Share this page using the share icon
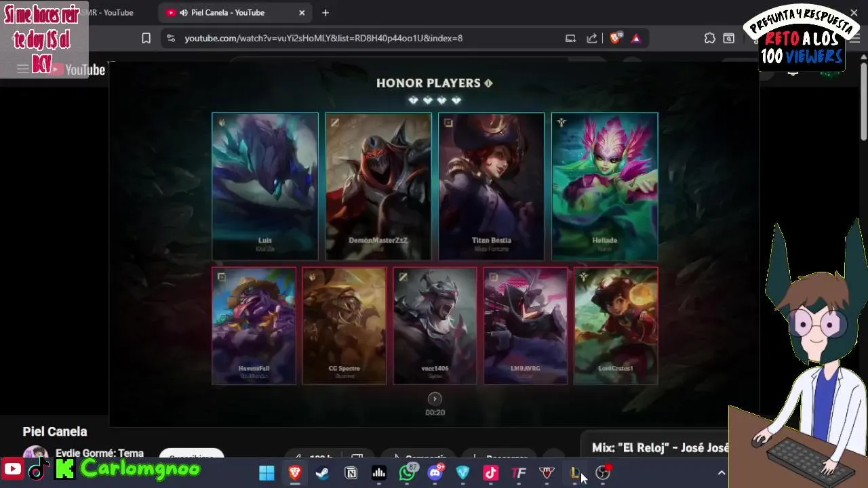 coord(592,39)
